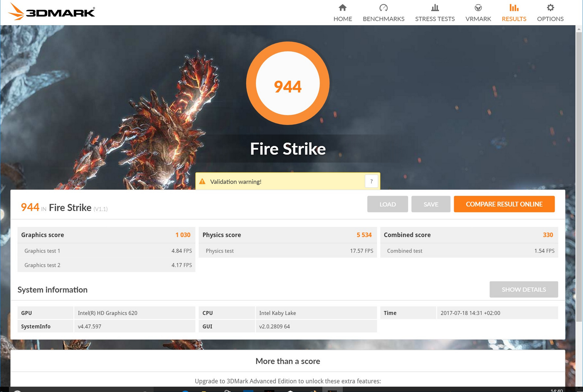Click the 3DMark logo
Viewport: 583px width, 392px height.
click(51, 11)
